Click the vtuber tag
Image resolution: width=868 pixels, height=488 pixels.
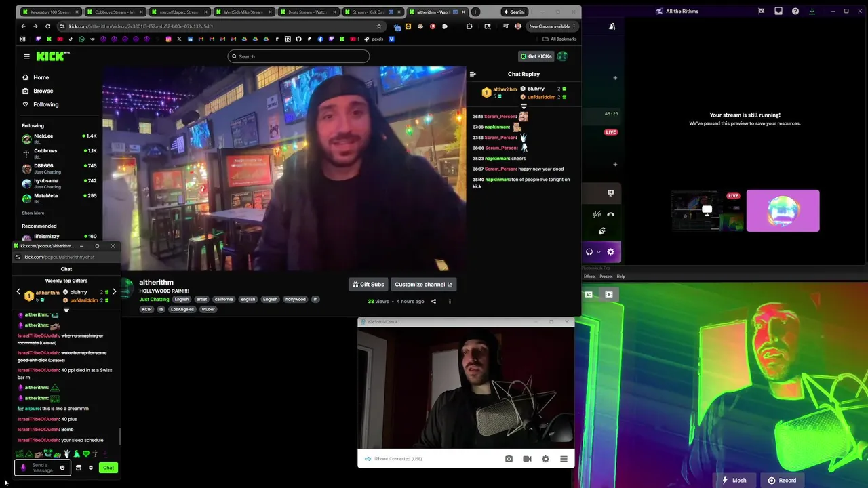click(208, 309)
